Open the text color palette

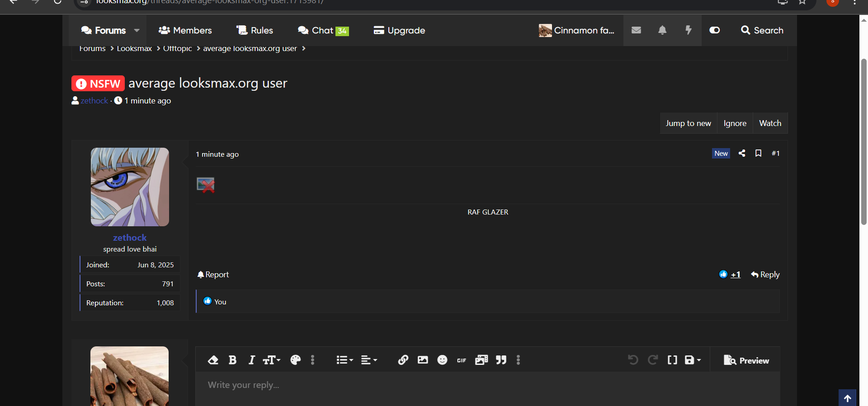click(295, 360)
